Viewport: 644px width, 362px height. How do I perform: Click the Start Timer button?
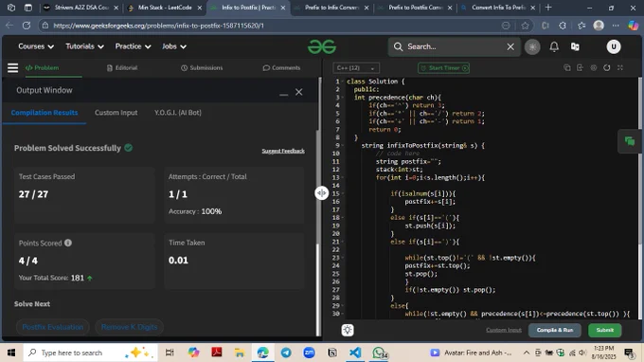coord(443,68)
